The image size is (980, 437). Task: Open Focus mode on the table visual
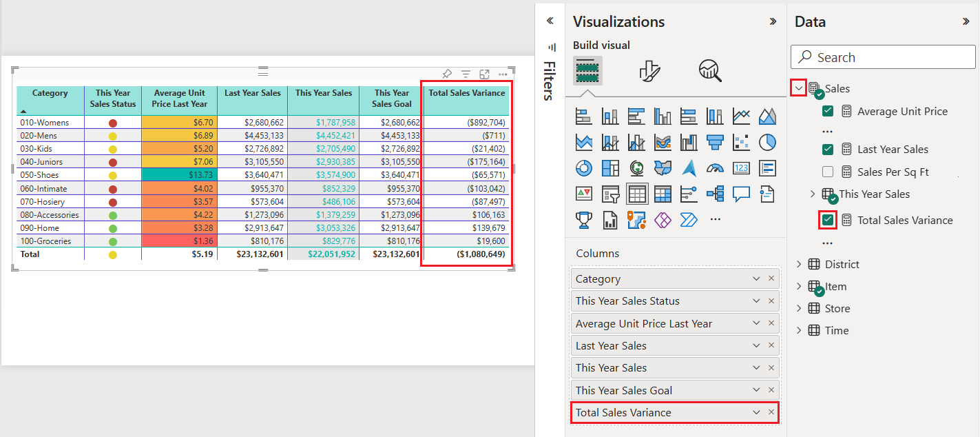[484, 74]
